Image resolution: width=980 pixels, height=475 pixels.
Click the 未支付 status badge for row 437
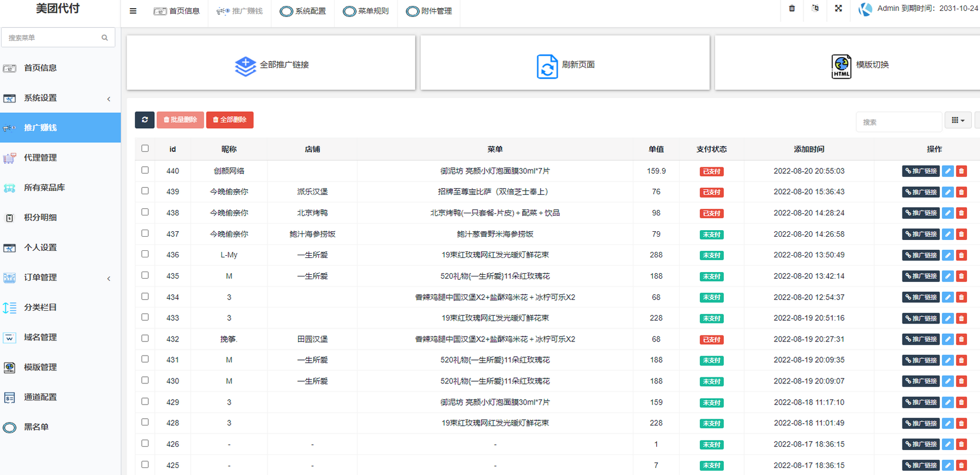pyautogui.click(x=711, y=235)
